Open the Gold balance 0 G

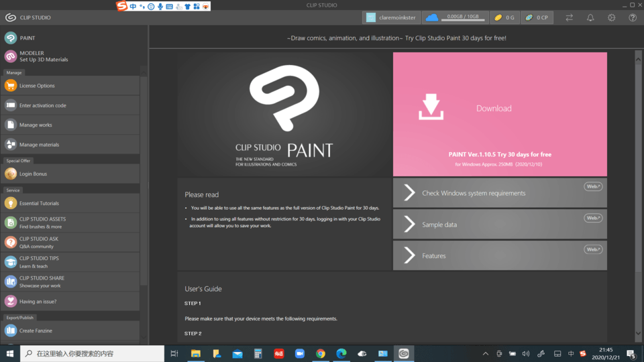[504, 17]
